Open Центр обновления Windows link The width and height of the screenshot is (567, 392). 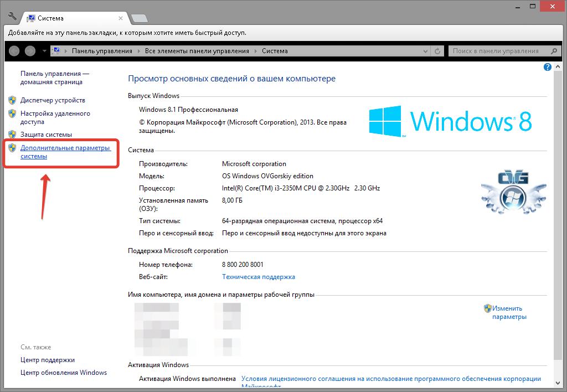click(64, 373)
